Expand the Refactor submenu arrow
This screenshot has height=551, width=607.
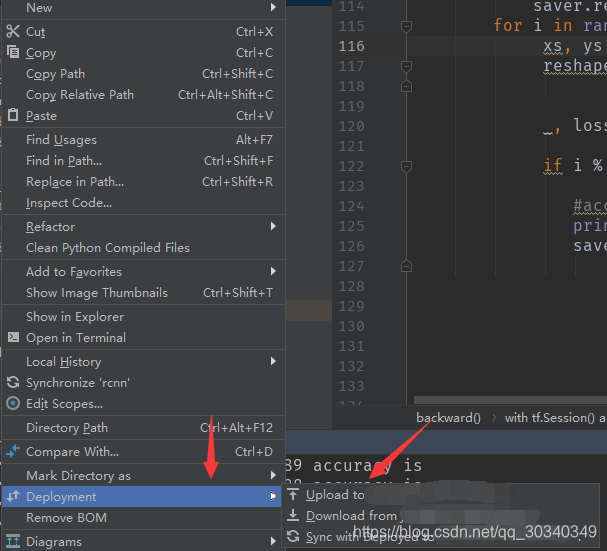click(x=273, y=226)
